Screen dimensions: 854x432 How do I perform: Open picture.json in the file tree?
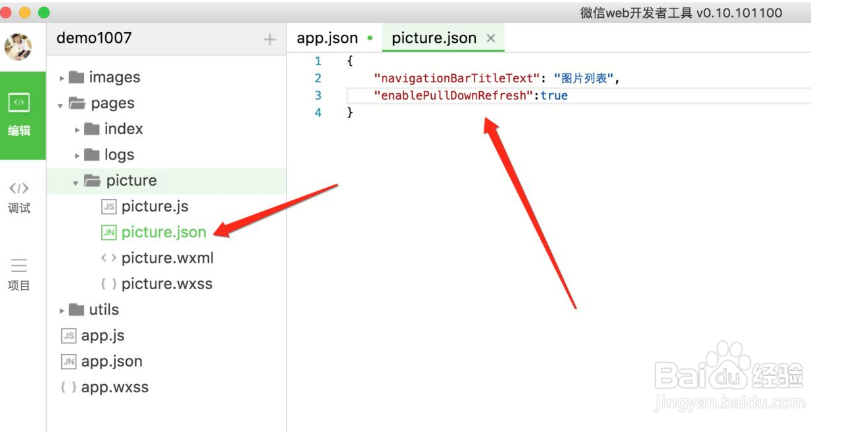click(163, 233)
